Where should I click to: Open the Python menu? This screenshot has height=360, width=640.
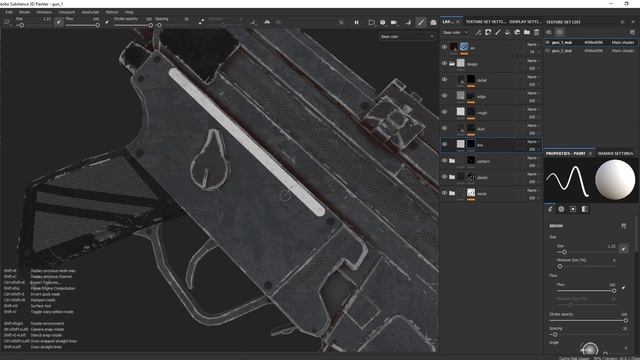coord(111,12)
